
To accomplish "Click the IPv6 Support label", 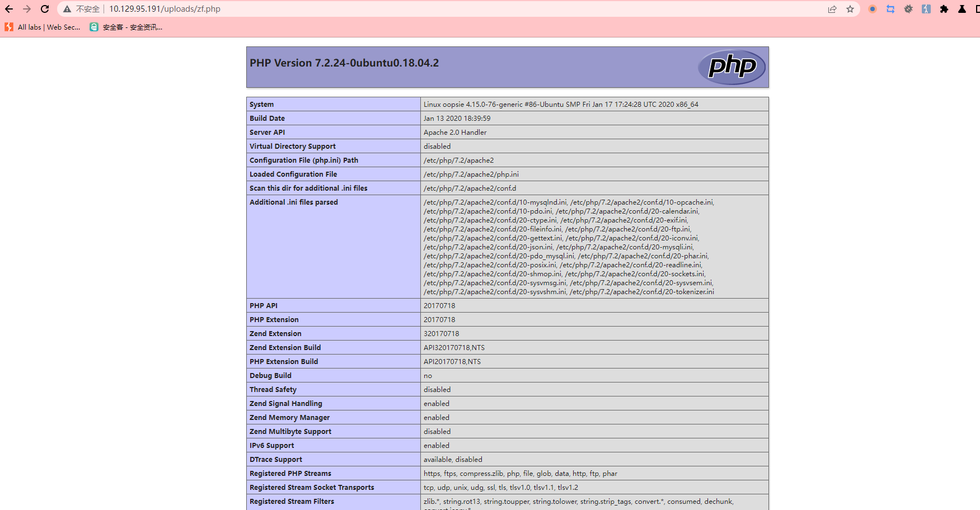I will 271,446.
